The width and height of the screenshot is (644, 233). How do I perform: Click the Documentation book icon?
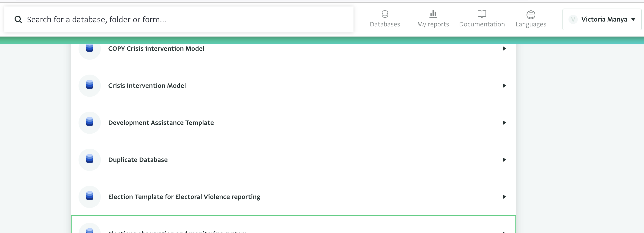coord(482,14)
